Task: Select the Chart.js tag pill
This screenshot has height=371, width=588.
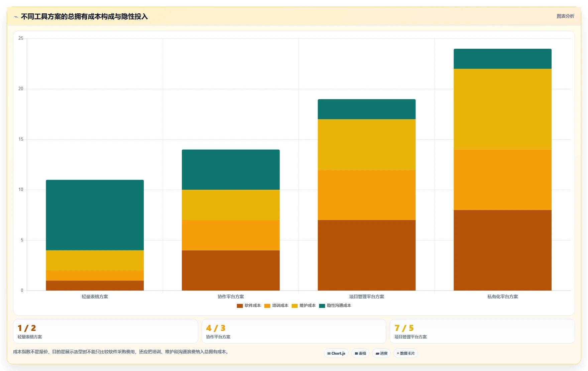Action: pos(336,353)
